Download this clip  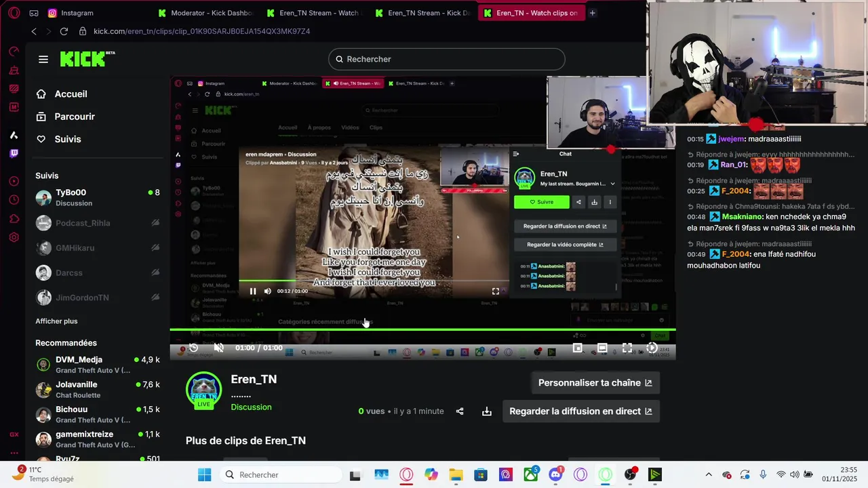point(487,411)
